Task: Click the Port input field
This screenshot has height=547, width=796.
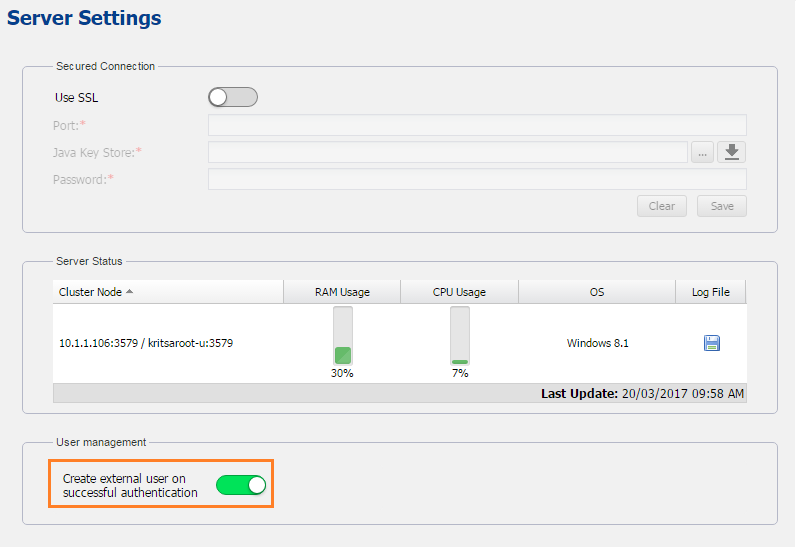Action: 477,125
